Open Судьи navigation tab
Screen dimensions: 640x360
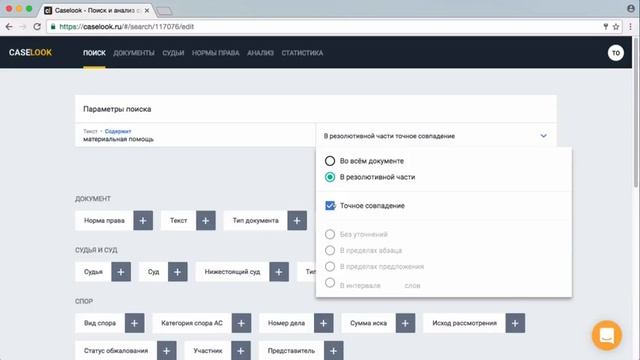click(173, 53)
